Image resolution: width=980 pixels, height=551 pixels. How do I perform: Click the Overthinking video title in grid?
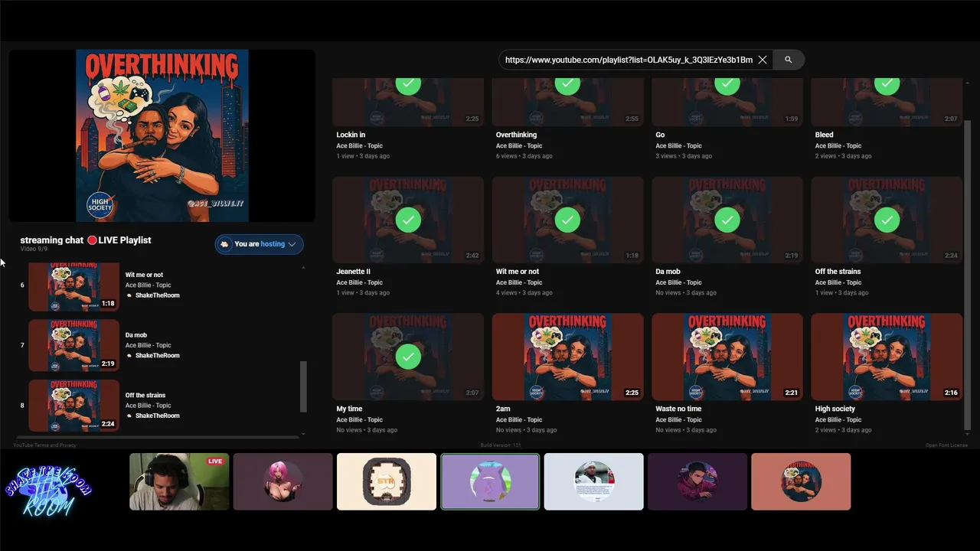click(x=516, y=135)
